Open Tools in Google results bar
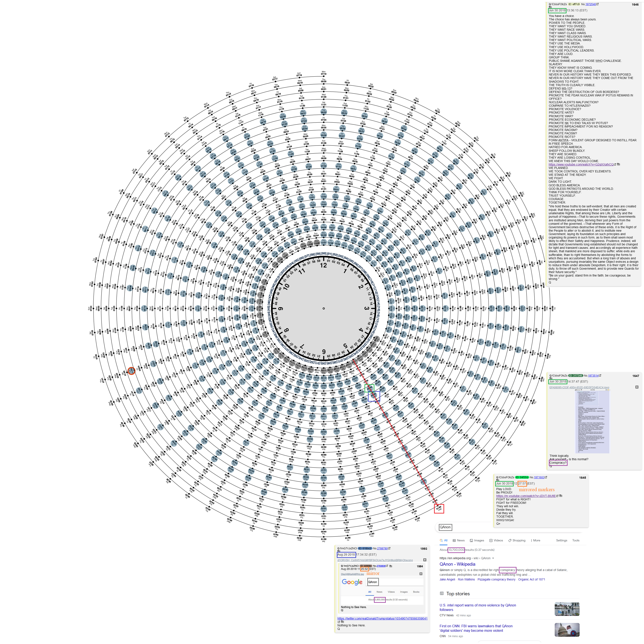Viewport: 644px width, 644px height. point(576,540)
